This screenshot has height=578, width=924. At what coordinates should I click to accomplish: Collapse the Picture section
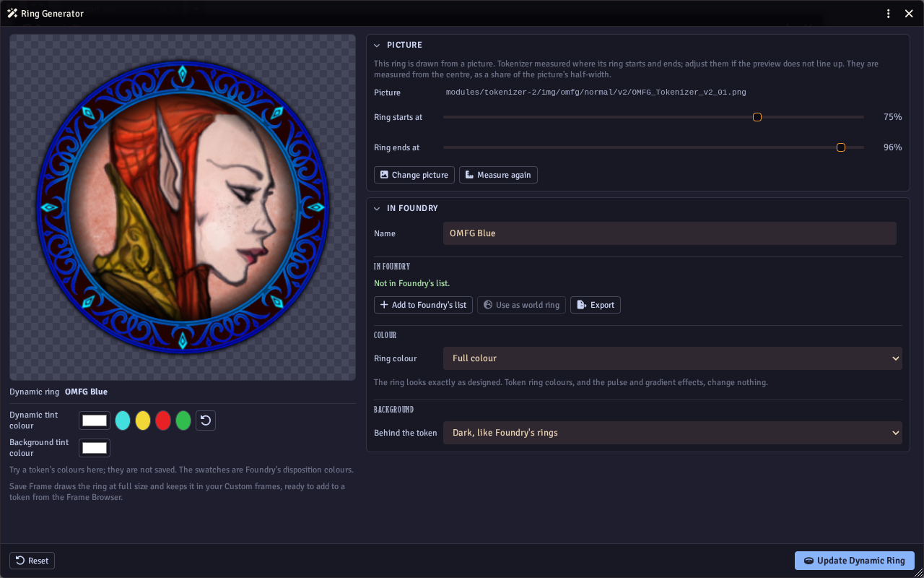point(377,45)
